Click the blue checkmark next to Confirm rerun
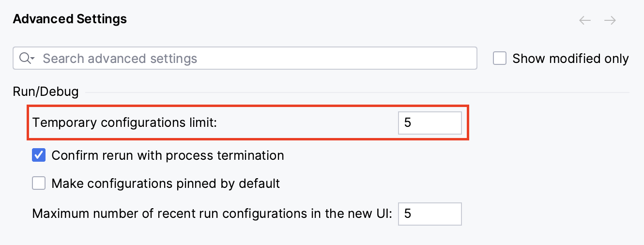644x245 pixels. pos(39,155)
